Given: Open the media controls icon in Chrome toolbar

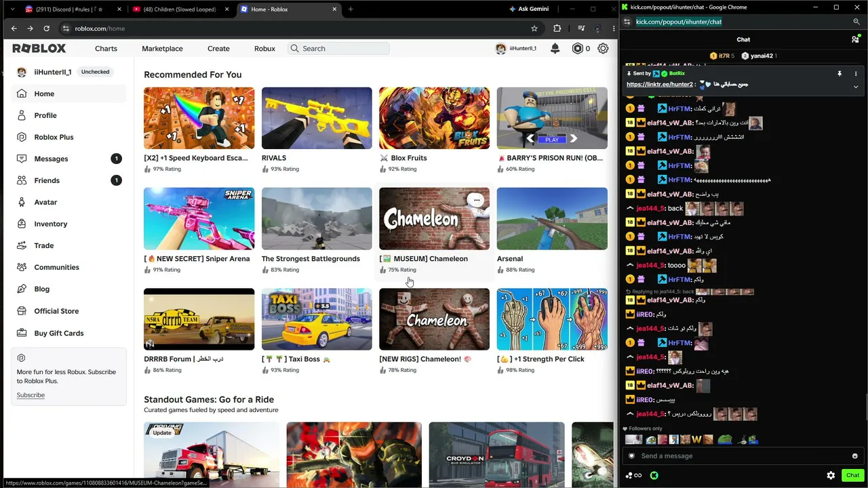Looking at the screenshot, I should [x=581, y=28].
